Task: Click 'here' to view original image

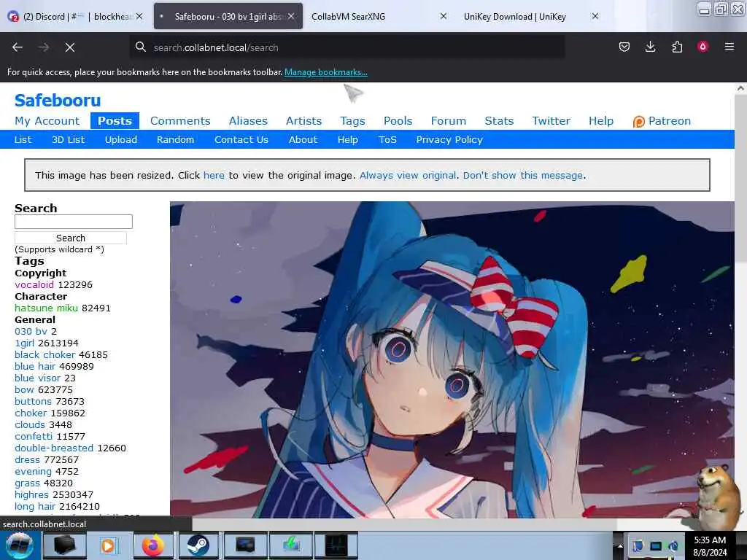Action: 214,175
